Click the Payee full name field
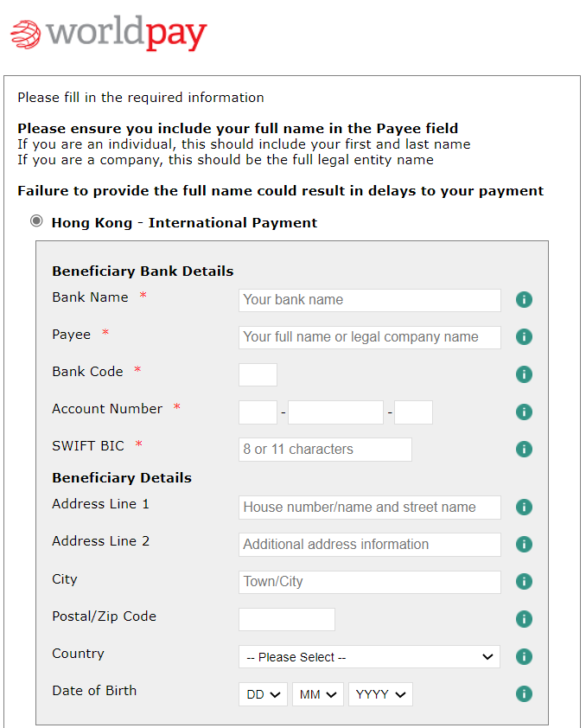586x728 pixels. pyautogui.click(x=370, y=337)
